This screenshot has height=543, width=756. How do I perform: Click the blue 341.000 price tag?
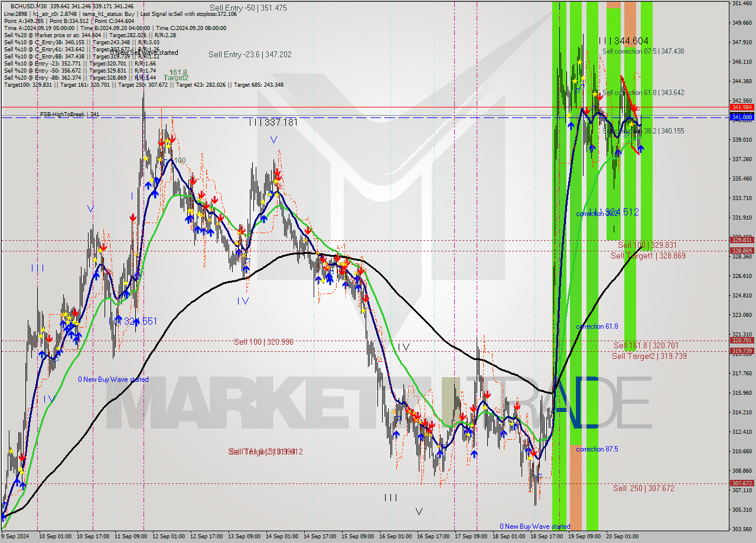[x=742, y=117]
